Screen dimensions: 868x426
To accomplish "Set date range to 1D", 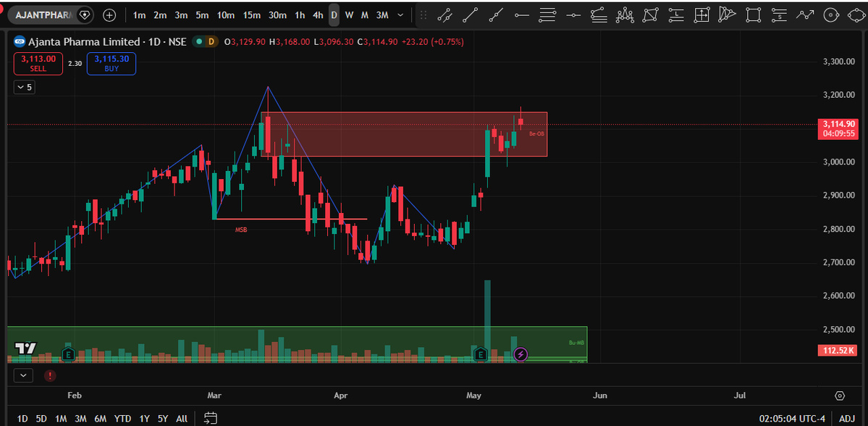I will 22,418.
